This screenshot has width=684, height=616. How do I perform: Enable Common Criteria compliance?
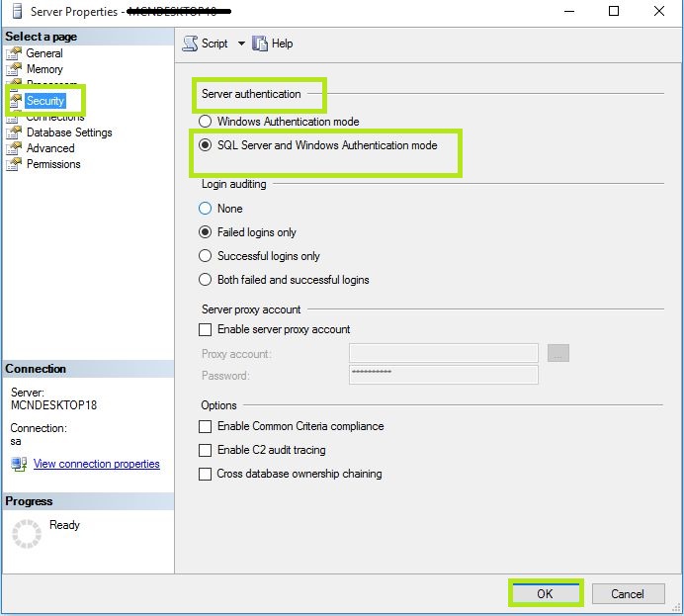pos(205,426)
